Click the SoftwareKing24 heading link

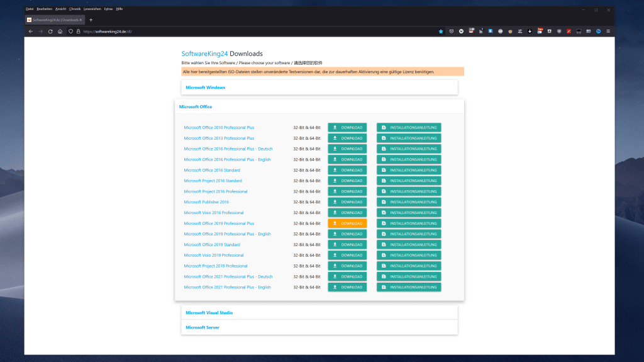pyautogui.click(x=204, y=54)
